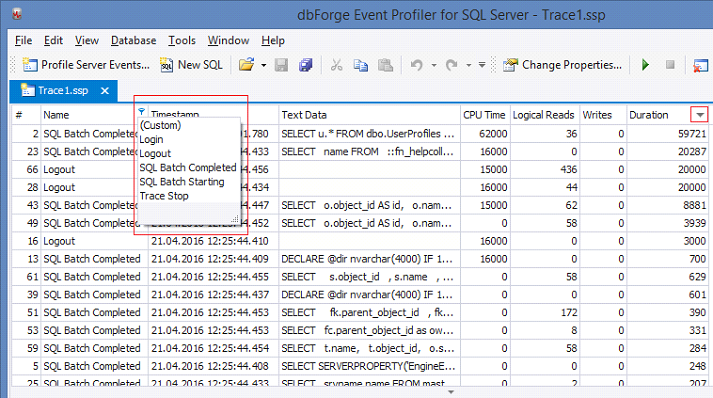Image resolution: width=713 pixels, height=398 pixels.
Task: Select the Trace1.ssp document tab
Action: [x=63, y=91]
